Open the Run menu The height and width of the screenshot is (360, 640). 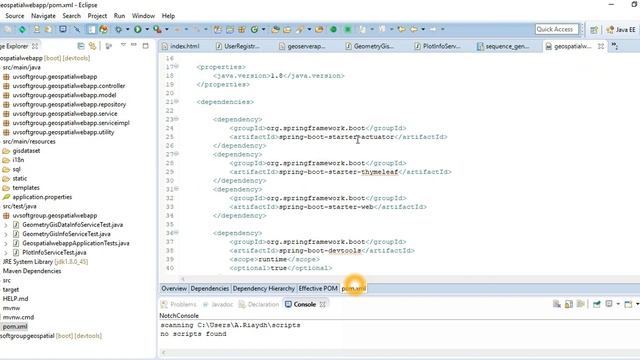click(119, 16)
